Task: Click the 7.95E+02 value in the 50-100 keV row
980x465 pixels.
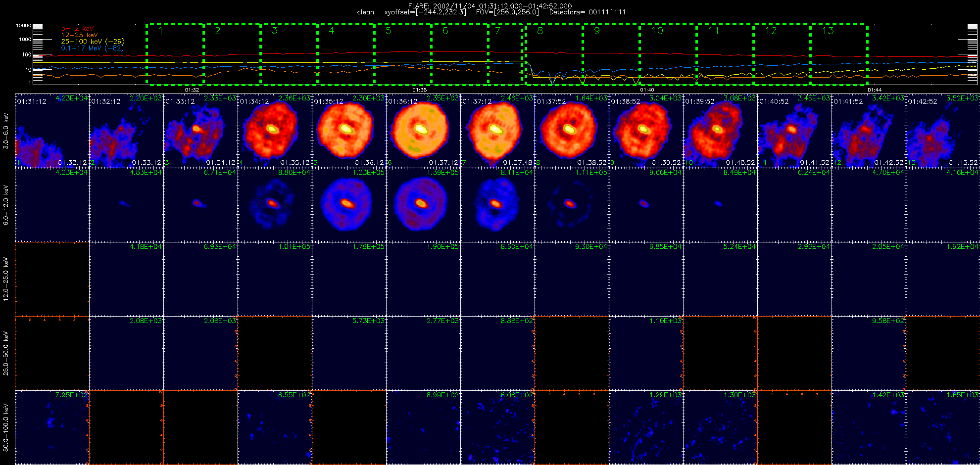Action: point(72,395)
